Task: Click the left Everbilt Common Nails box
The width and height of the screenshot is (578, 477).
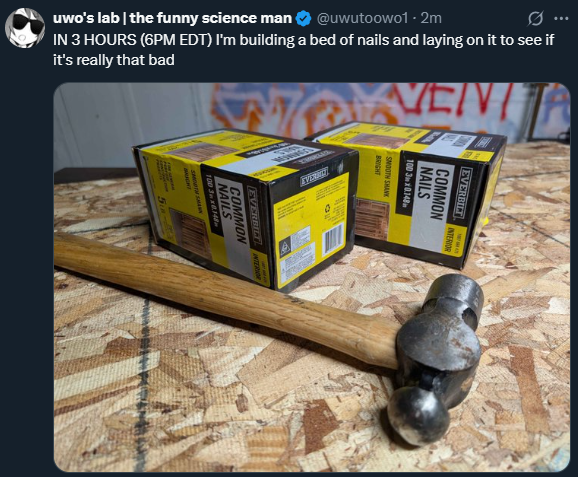Action: 245,206
